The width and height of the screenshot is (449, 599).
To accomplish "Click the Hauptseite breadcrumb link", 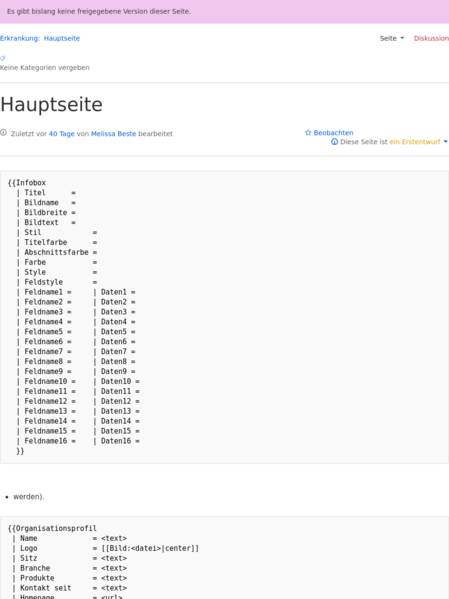I will pyautogui.click(x=62, y=38).
